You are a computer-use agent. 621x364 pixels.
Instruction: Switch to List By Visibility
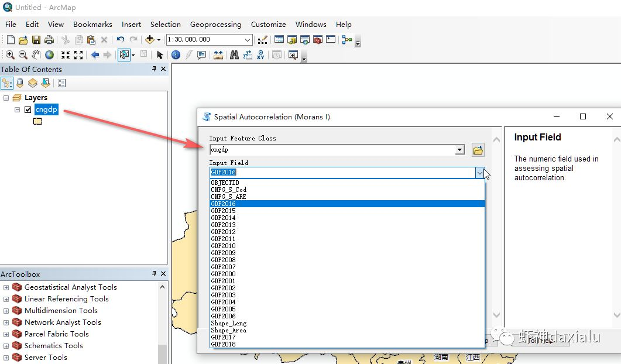[x=32, y=83]
